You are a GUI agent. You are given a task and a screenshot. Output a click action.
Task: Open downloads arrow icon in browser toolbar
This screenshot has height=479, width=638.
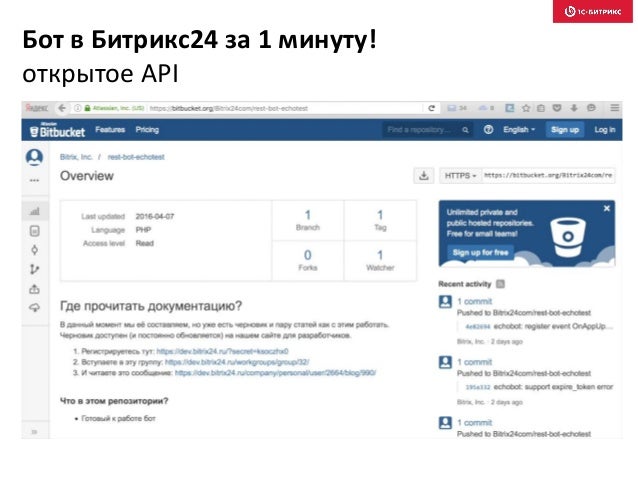(574, 108)
